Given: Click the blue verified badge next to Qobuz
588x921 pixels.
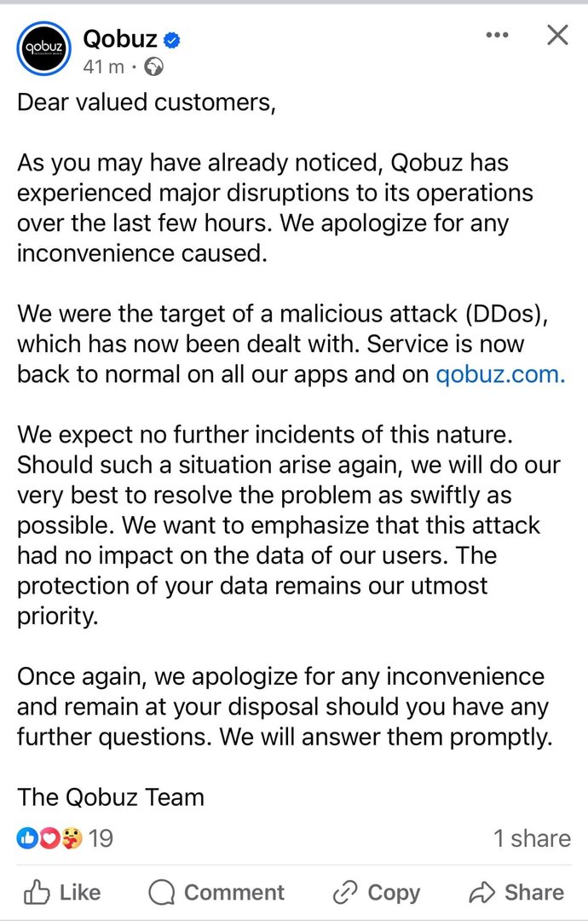Looking at the screenshot, I should [172, 39].
